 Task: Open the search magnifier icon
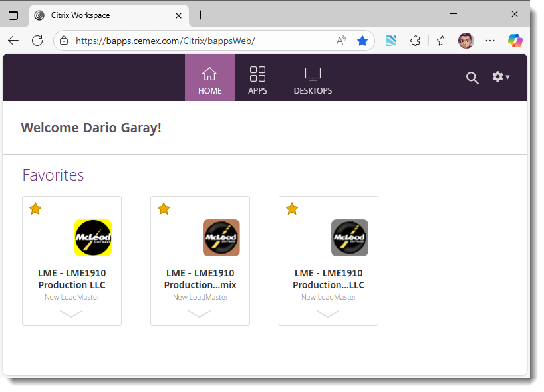point(472,78)
